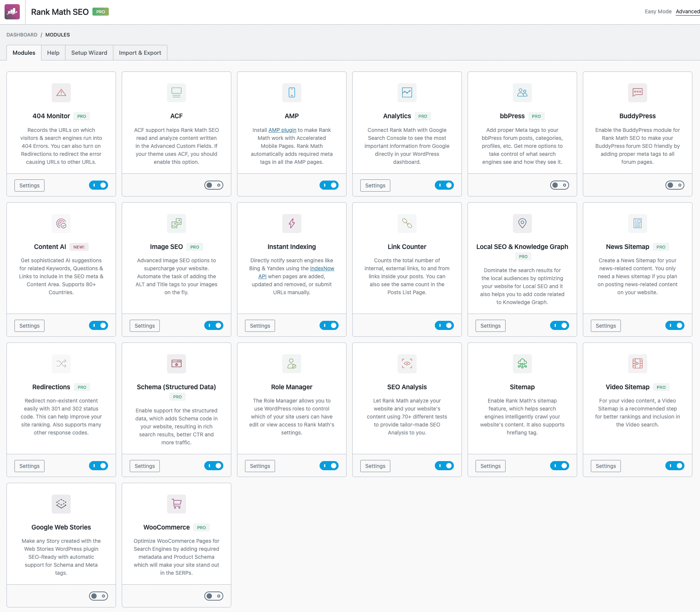Open the Setup Wizard tab

tap(89, 53)
